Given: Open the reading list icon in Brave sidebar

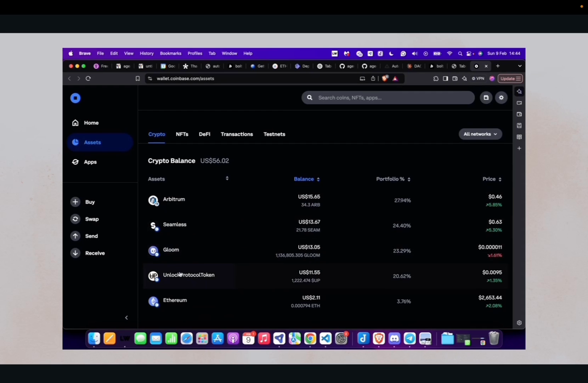Looking at the screenshot, I should click(x=519, y=137).
